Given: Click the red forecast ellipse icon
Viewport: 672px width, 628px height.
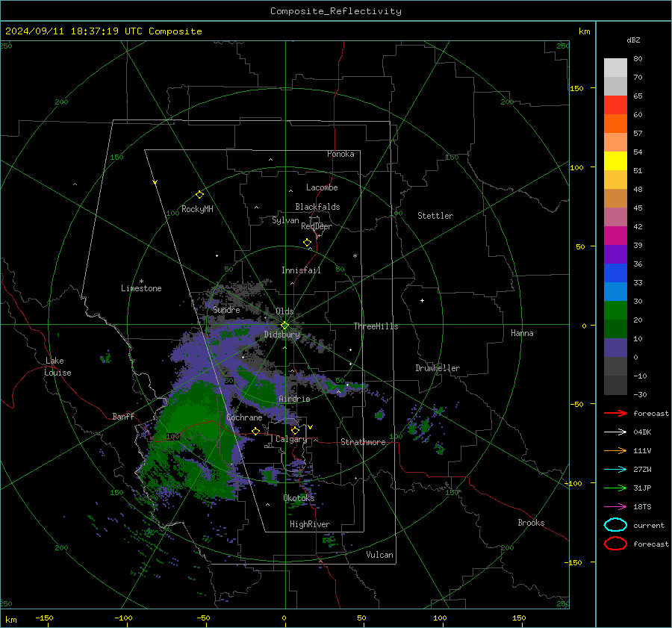Looking at the screenshot, I should pos(615,544).
